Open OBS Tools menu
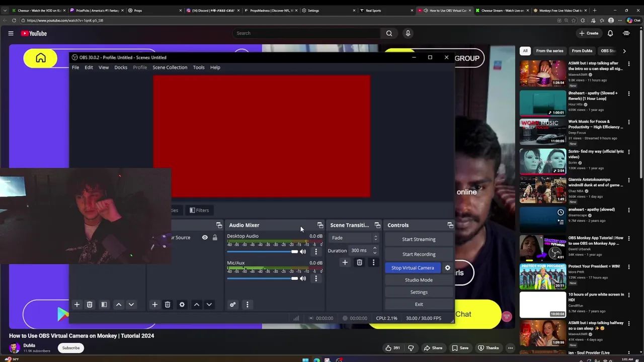 [x=199, y=67]
